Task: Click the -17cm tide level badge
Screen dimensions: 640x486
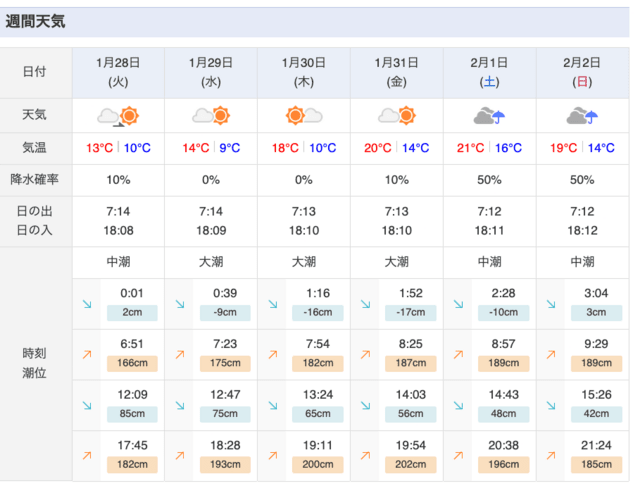Action: tap(411, 313)
